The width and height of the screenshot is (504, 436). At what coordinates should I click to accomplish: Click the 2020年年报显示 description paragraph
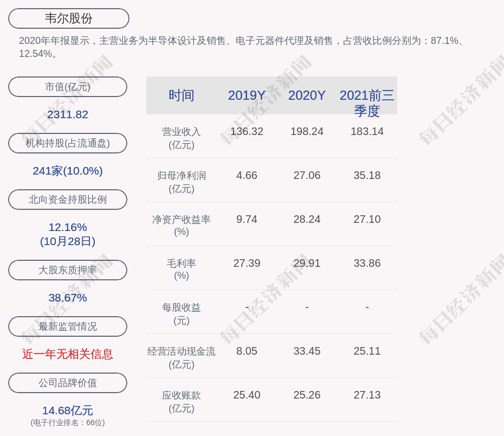click(x=241, y=47)
